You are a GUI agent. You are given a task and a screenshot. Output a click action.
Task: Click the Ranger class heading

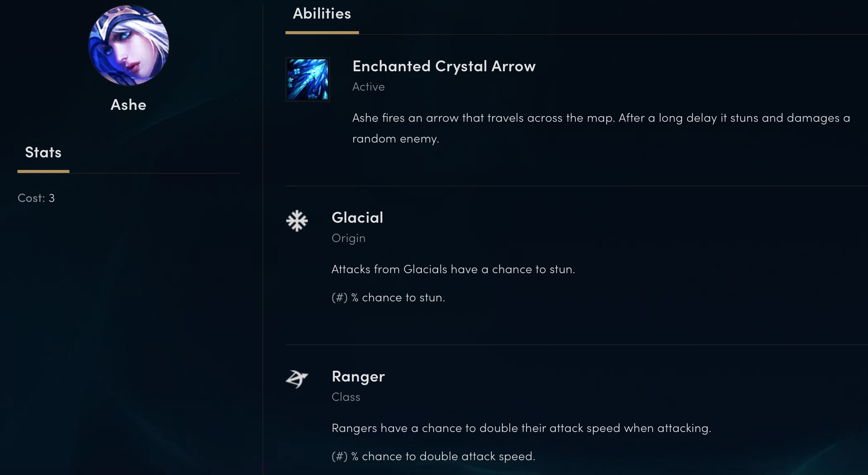coord(358,377)
